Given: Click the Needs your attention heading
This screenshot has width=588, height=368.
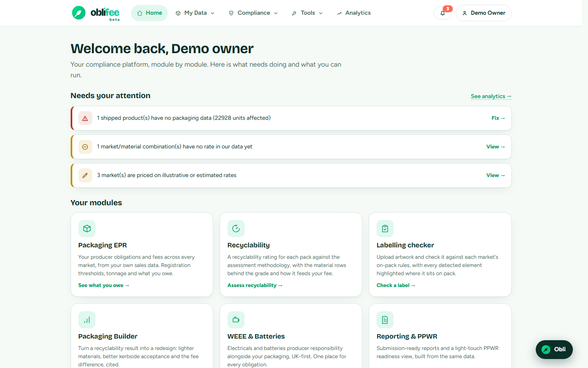Looking at the screenshot, I should (110, 96).
